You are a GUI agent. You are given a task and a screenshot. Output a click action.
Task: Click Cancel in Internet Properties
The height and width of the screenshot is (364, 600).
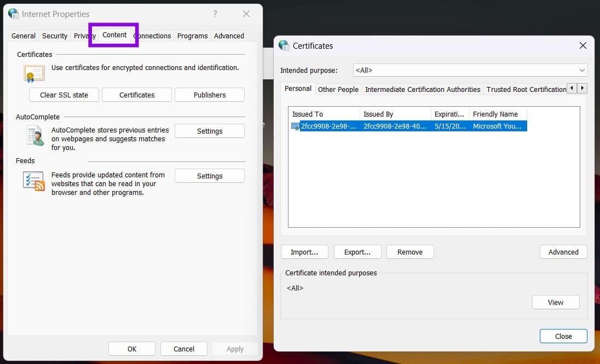pyautogui.click(x=184, y=349)
